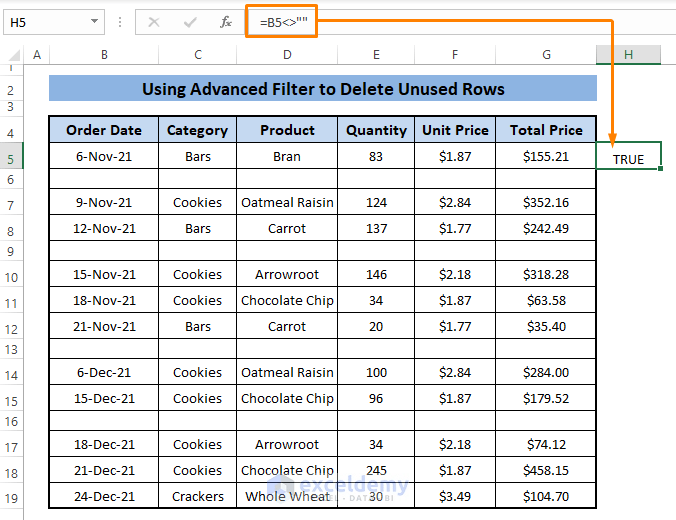Viewport: 676px width, 520px height.
Task: Click the total price cell $35.40
Action: [x=546, y=326]
